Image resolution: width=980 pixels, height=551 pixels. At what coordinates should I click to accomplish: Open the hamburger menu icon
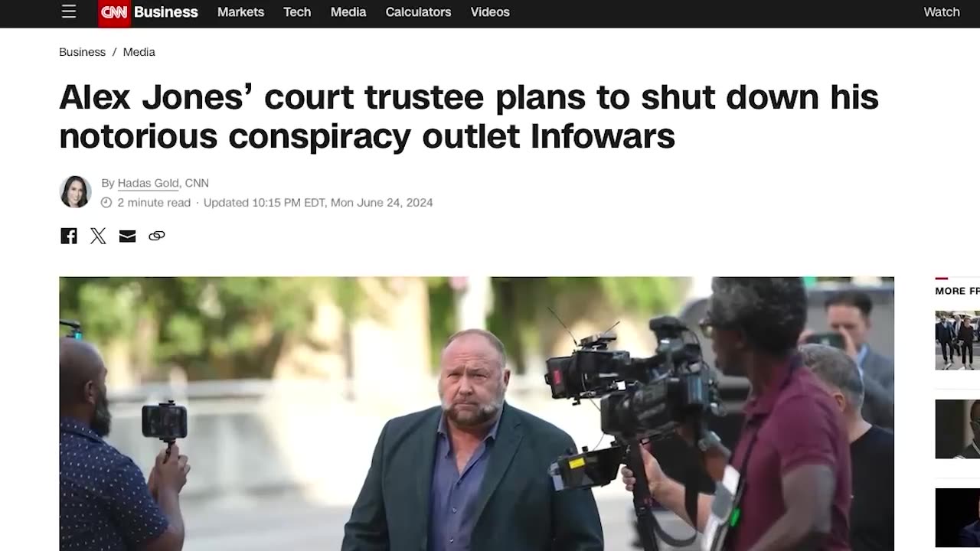pos(69,11)
